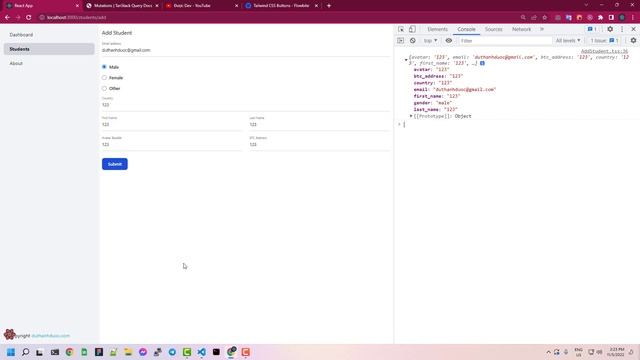Open the Chrome extensions puzzle icon

click(600, 18)
